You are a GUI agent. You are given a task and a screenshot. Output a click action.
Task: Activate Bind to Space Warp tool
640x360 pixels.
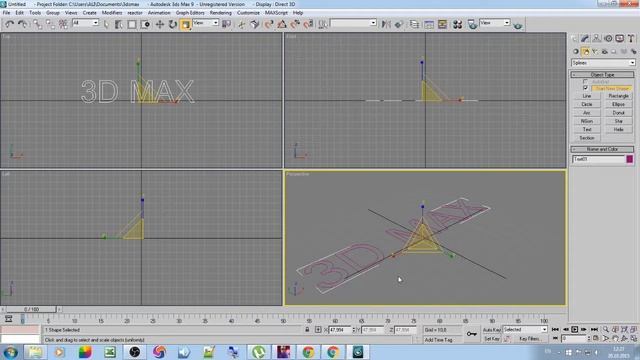(63, 24)
